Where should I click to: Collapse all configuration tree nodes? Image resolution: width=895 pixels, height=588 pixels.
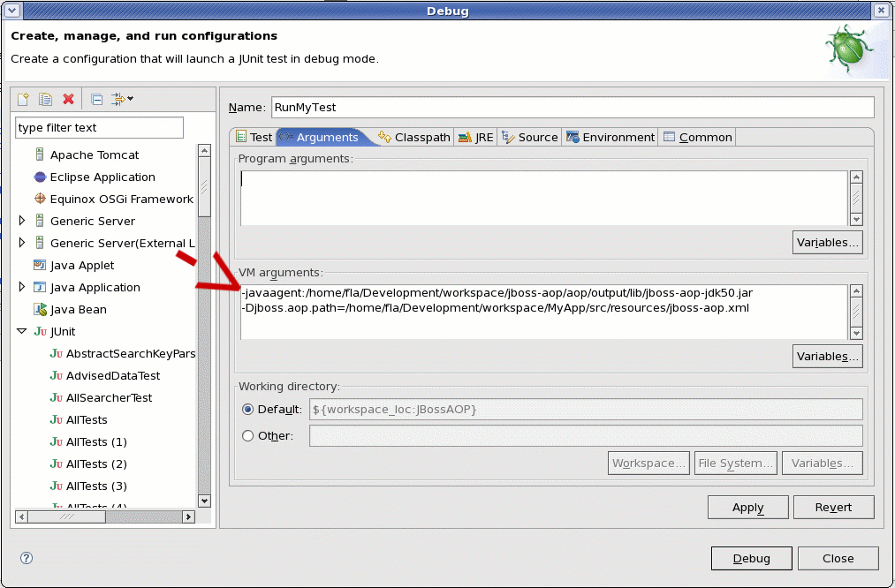pyautogui.click(x=97, y=99)
